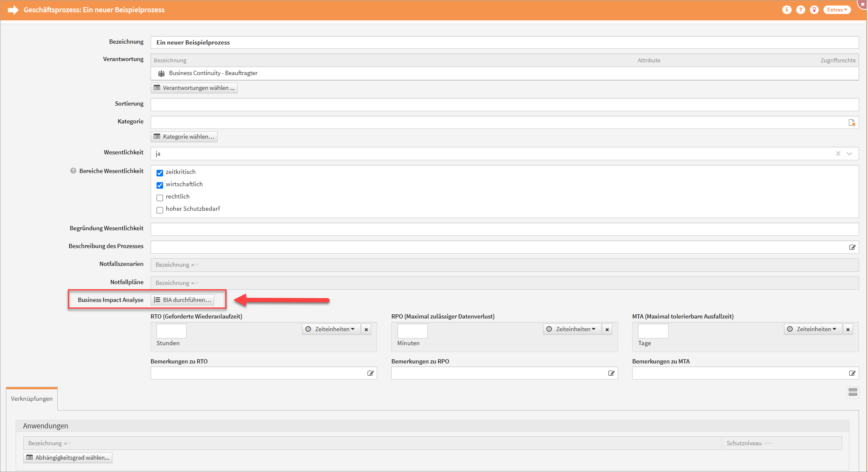Click the new category icon in Kategorie field
868x472 pixels.
(x=851, y=123)
